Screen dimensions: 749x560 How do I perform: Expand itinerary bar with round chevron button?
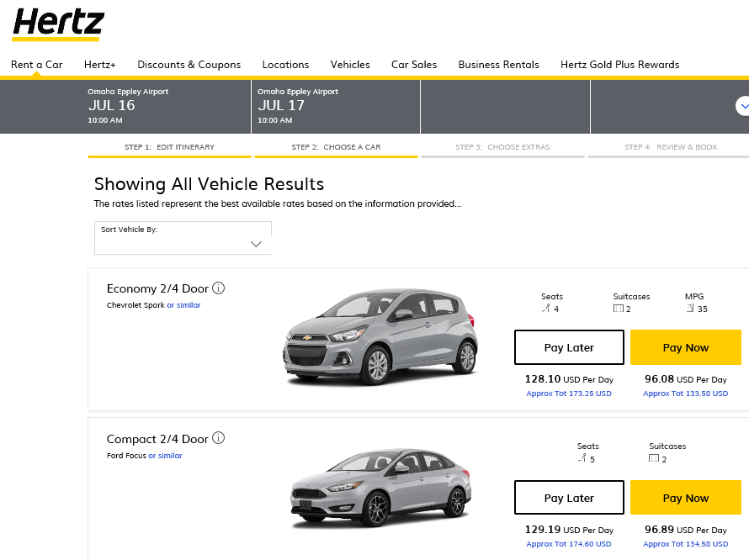(x=743, y=106)
